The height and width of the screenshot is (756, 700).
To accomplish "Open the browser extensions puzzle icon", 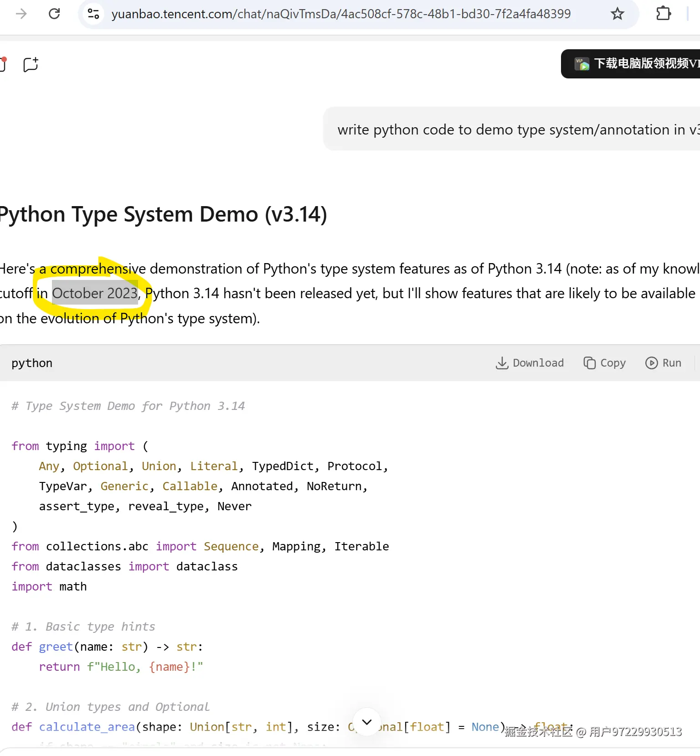I will tap(663, 14).
